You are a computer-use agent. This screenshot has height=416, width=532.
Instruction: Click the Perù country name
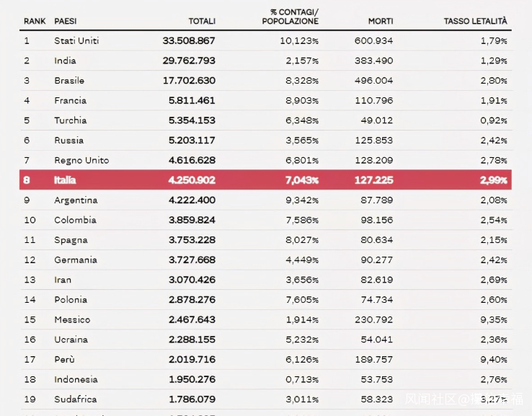(x=64, y=360)
